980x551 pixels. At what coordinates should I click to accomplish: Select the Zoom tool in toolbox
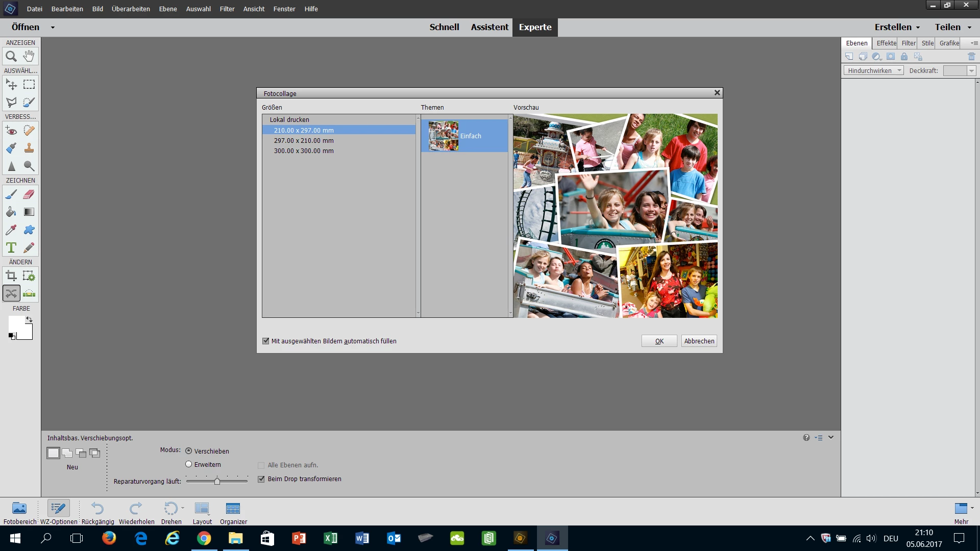pos(11,56)
